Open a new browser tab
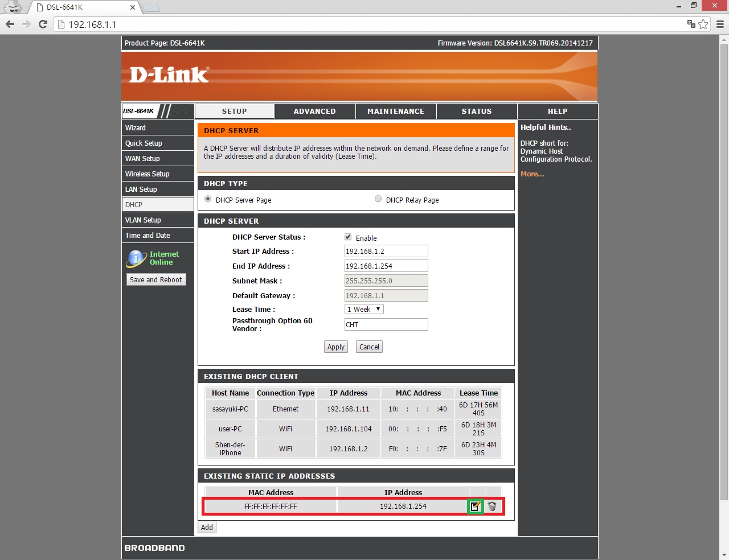This screenshot has height=560, width=729. [x=150, y=7]
